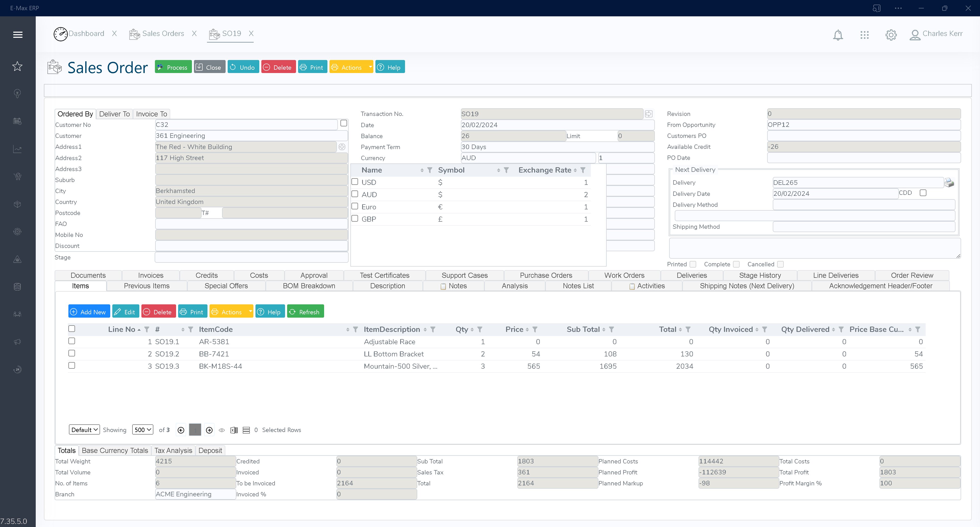The image size is (980, 527).
Task: Click arrow icon next to Transaction No.
Action: tap(649, 114)
